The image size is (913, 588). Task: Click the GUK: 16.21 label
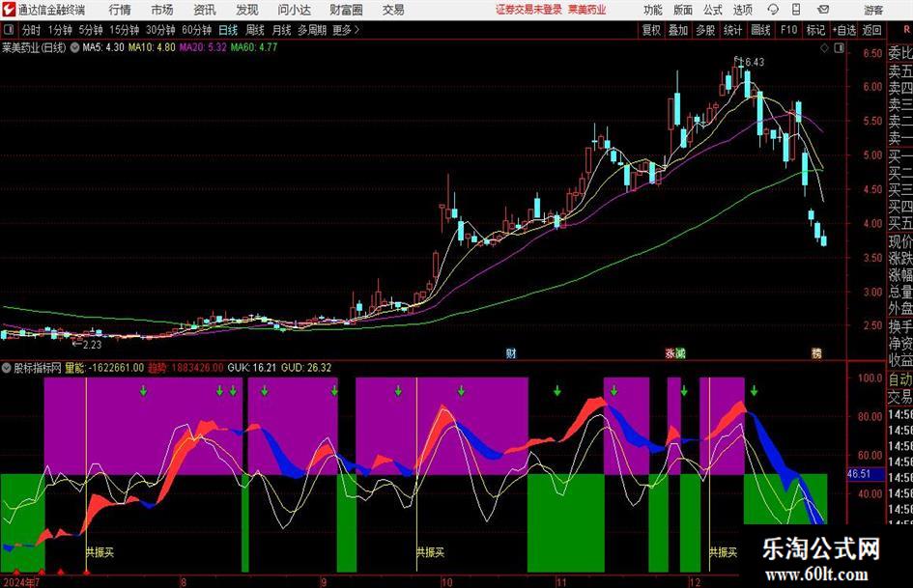[251, 368]
